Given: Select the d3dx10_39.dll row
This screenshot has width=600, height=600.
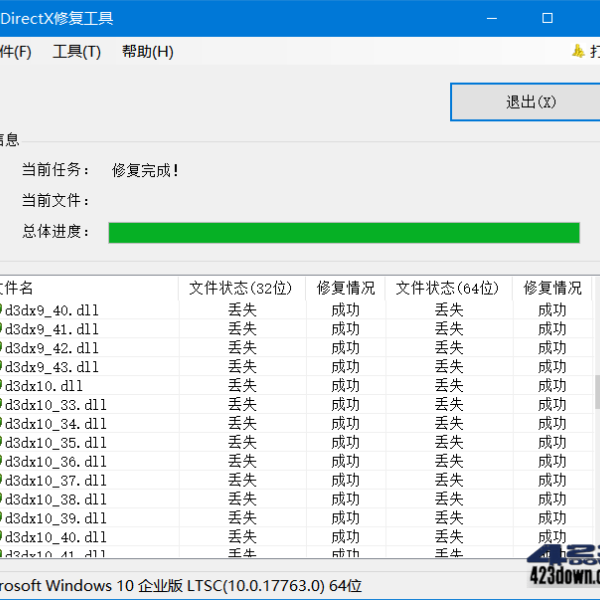Looking at the screenshot, I should 296,518.
